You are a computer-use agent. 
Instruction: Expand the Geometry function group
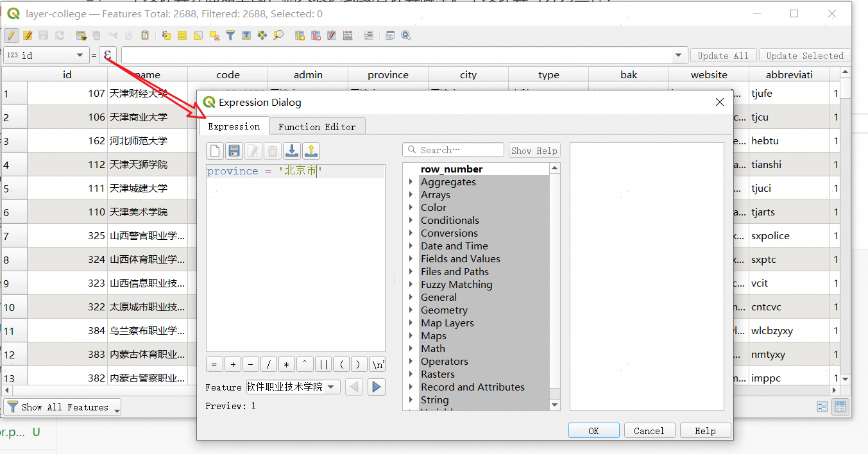pyautogui.click(x=411, y=310)
